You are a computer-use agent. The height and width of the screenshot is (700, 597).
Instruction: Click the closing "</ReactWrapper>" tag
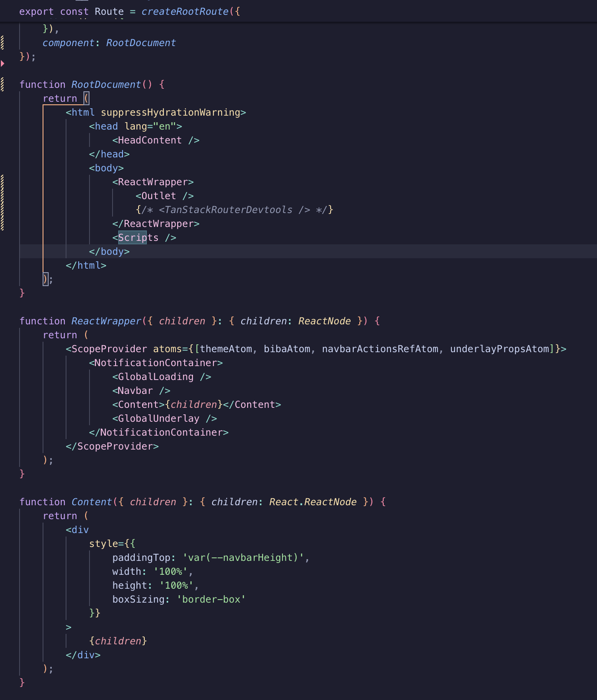[156, 224]
